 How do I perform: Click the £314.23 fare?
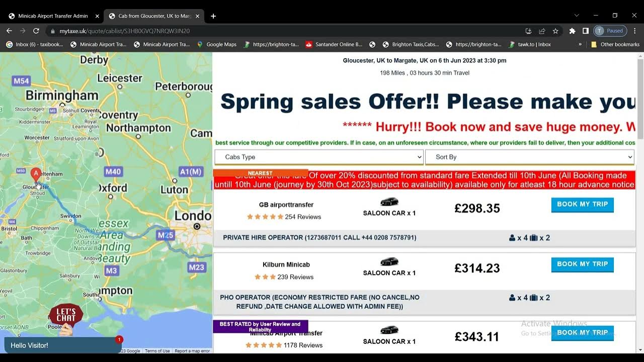click(477, 268)
